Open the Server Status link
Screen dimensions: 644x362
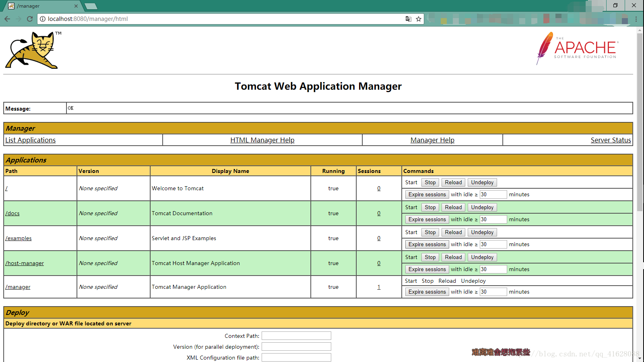[x=611, y=140]
